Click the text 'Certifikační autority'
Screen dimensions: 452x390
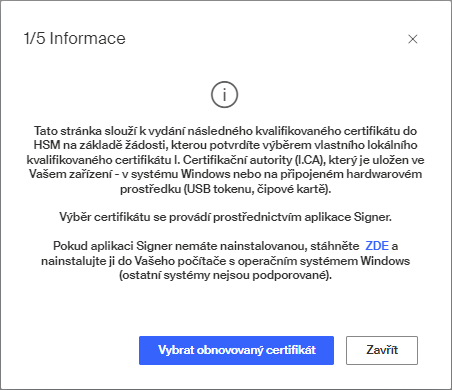pos(237,160)
